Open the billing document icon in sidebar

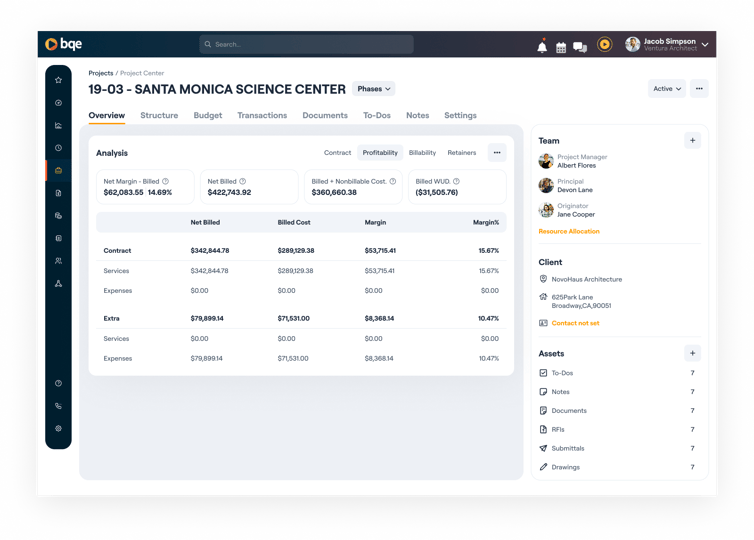(x=58, y=193)
